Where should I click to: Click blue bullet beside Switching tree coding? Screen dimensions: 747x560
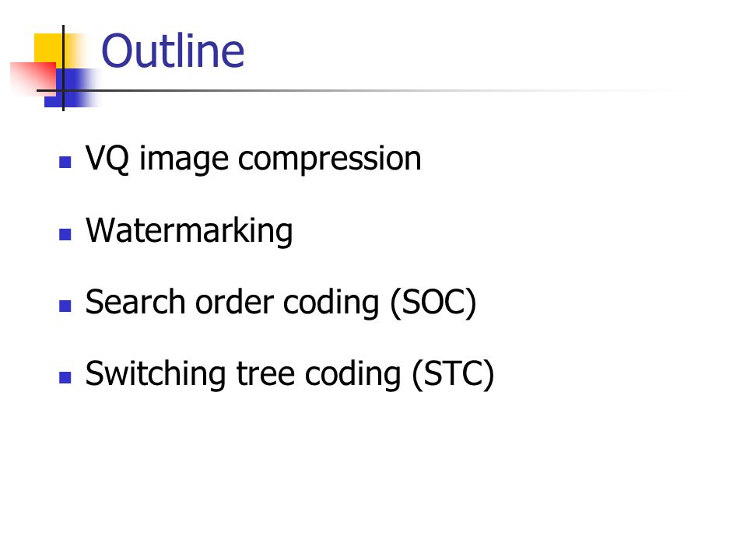[65, 378]
